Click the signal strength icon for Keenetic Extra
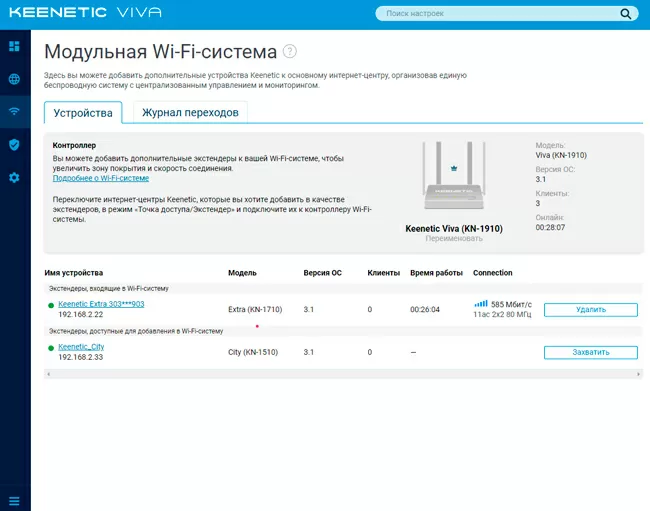Image resolution: width=650 pixels, height=511 pixels. click(480, 304)
